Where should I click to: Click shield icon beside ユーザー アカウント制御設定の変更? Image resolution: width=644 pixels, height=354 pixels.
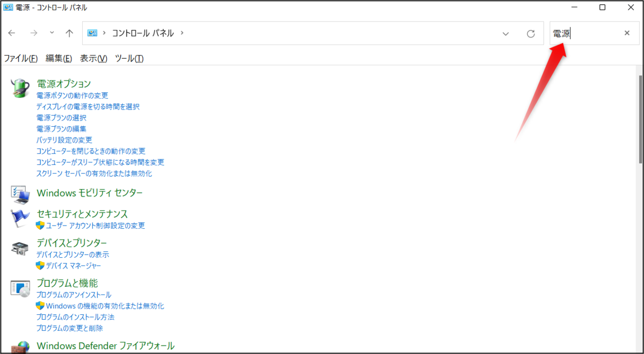click(40, 226)
